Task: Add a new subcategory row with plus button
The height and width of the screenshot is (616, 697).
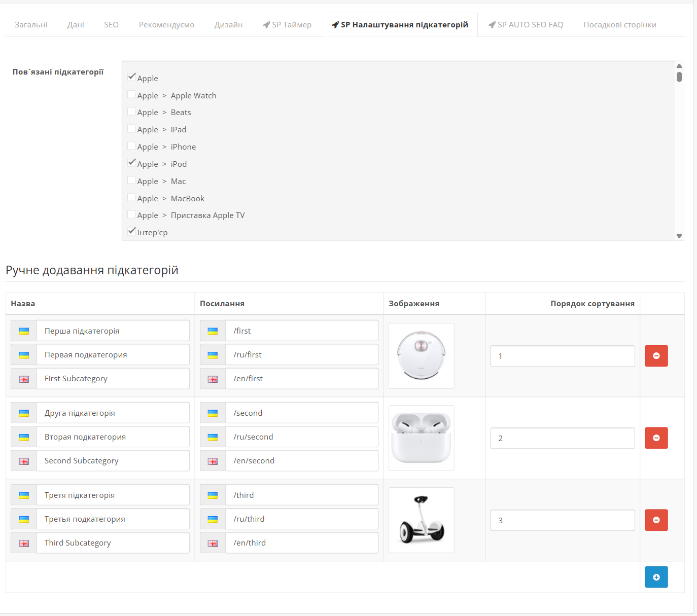Action: point(656,577)
